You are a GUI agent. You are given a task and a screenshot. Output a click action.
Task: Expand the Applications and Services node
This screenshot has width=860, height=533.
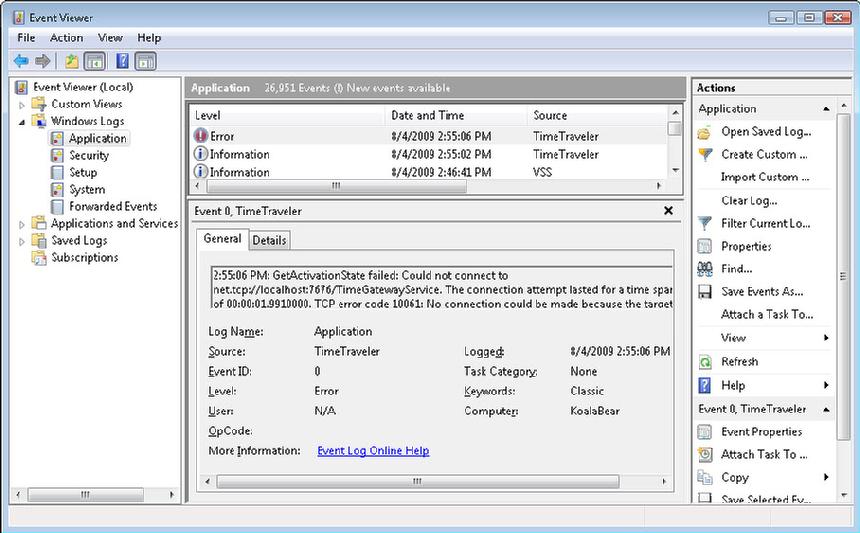pos(22,224)
